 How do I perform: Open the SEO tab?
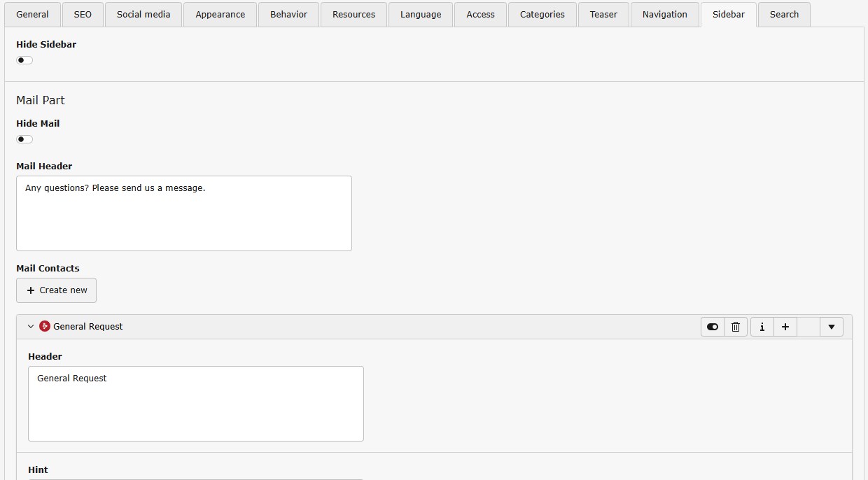(x=83, y=14)
